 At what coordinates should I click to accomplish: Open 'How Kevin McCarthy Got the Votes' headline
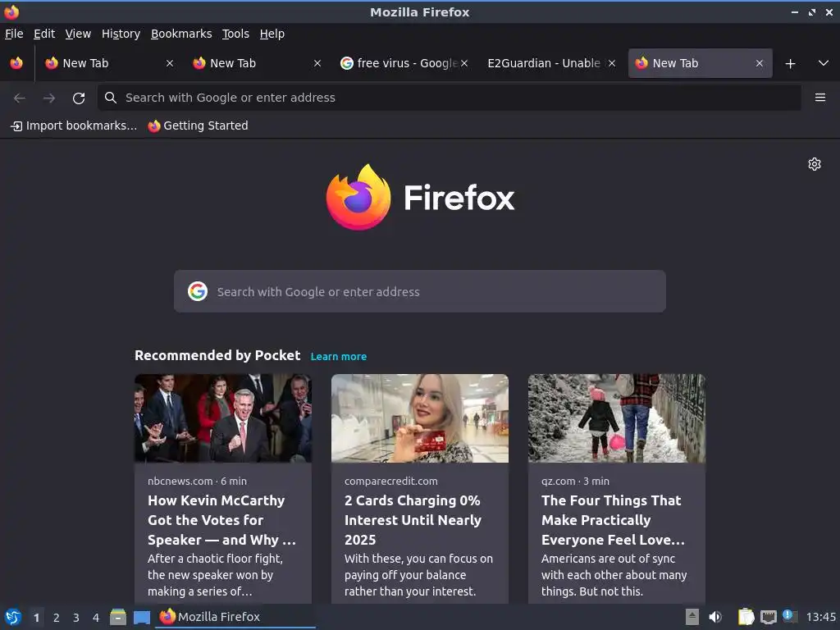click(x=221, y=519)
